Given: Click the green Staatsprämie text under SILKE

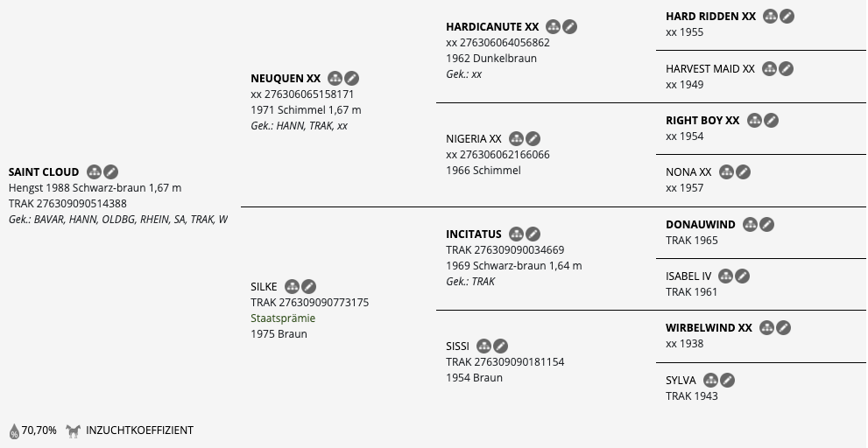Looking at the screenshot, I should tap(283, 318).
